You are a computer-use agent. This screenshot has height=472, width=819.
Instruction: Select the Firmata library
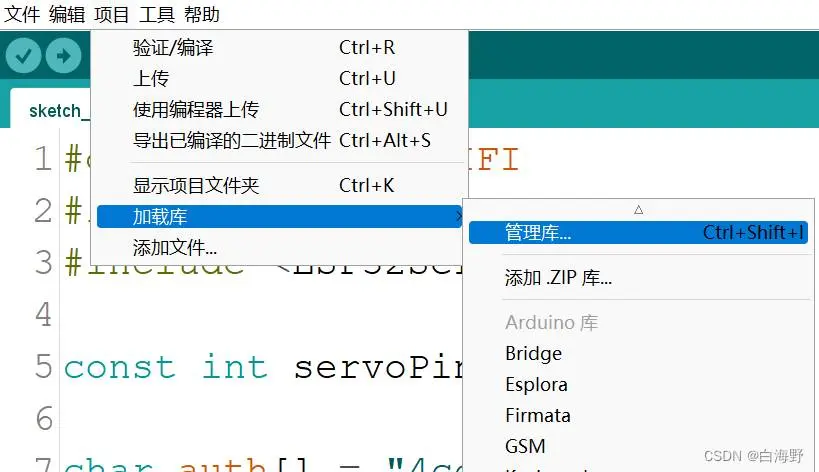[638, 415]
